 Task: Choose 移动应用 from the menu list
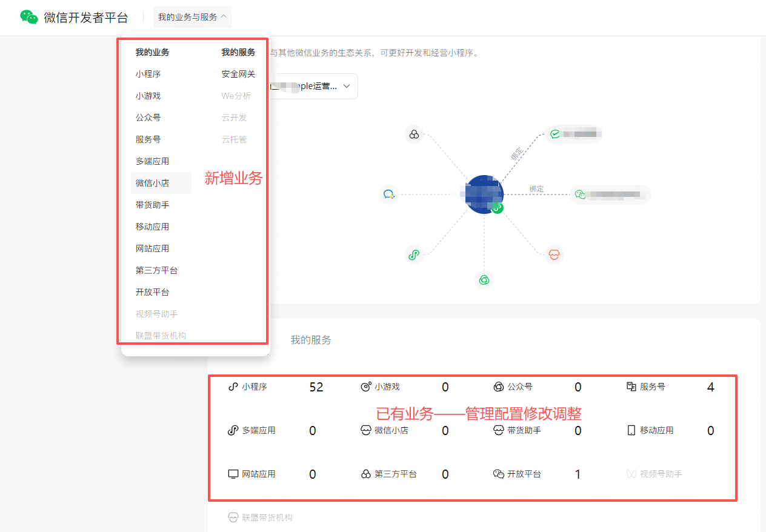153,227
